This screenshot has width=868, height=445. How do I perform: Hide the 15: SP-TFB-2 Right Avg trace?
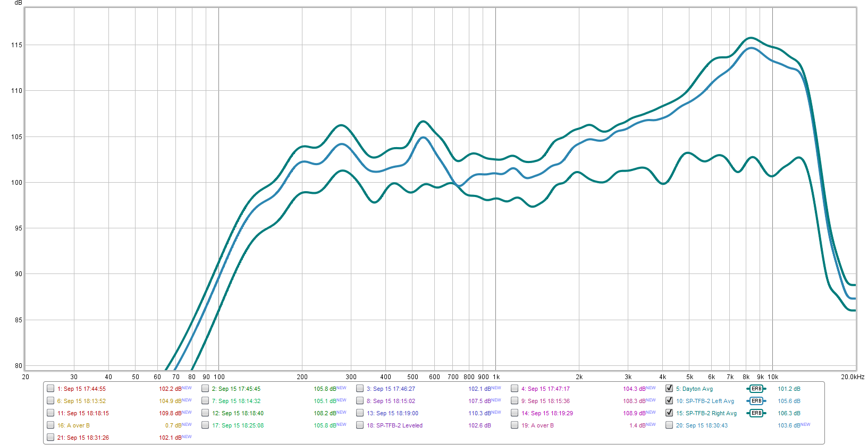tap(669, 413)
